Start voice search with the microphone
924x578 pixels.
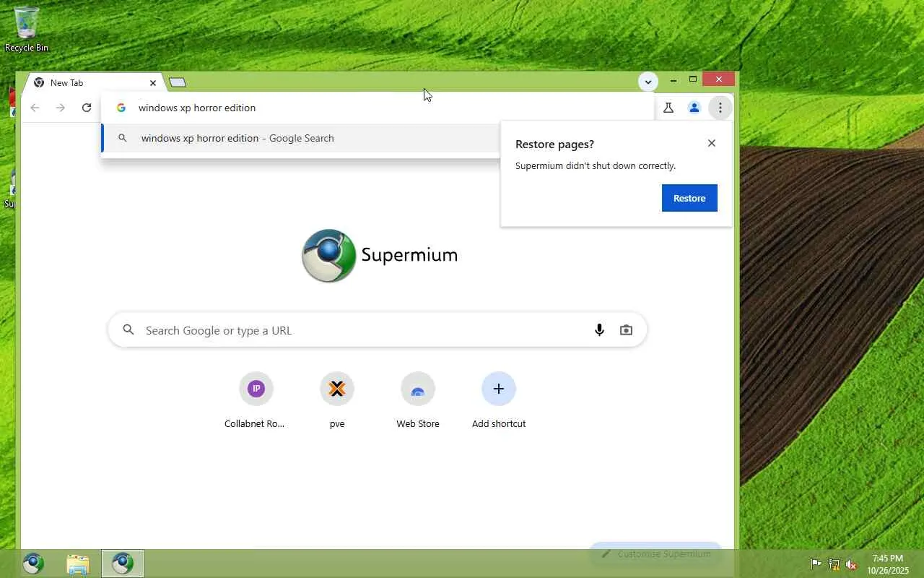(599, 330)
